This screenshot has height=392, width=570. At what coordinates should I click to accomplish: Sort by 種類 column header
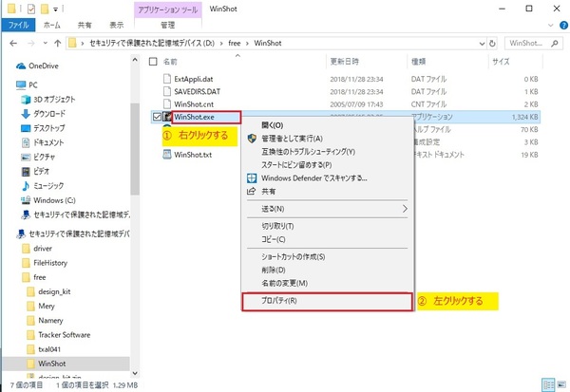click(447, 62)
